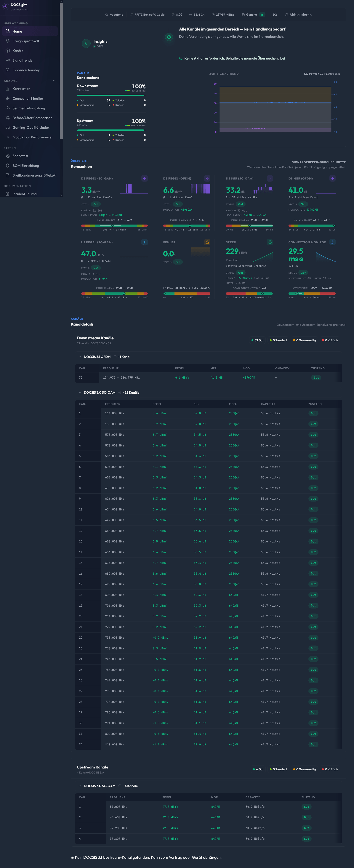Click the Downstream 100% health progress bar
Screen dimensions: 354x868
tap(110, 95)
